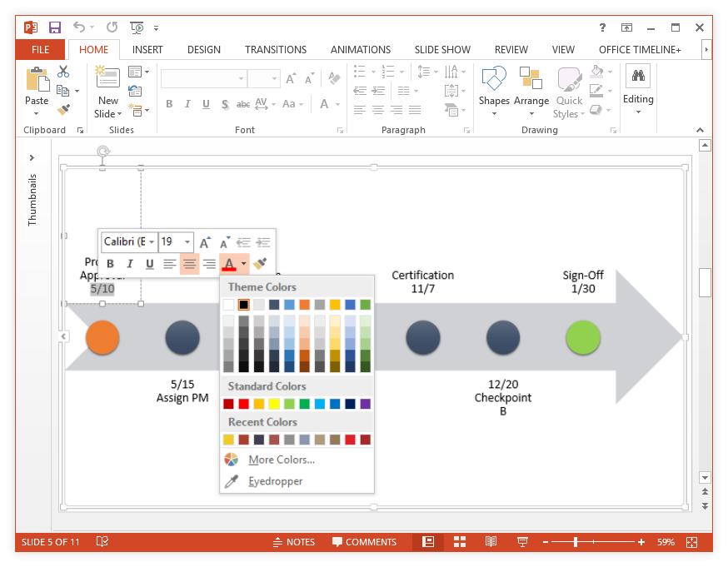
Task: Click Increase Indent icon in mini toolbar
Action: pyautogui.click(x=263, y=242)
